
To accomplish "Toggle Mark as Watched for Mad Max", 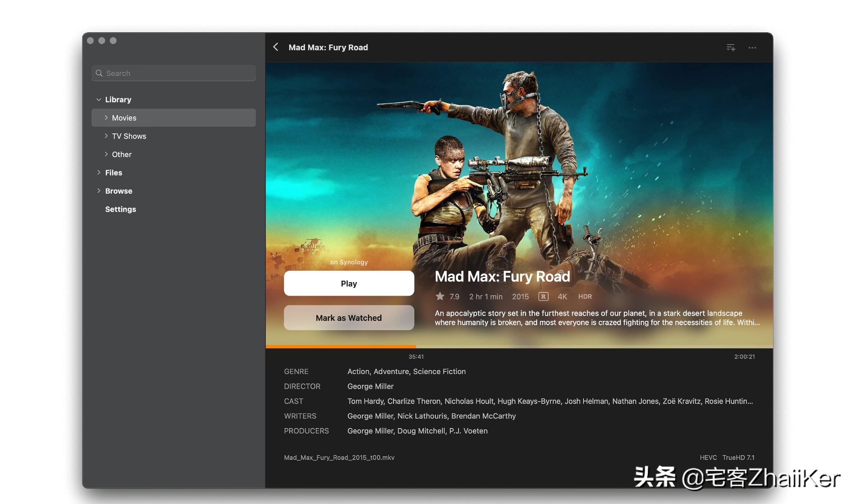I will 348,318.
